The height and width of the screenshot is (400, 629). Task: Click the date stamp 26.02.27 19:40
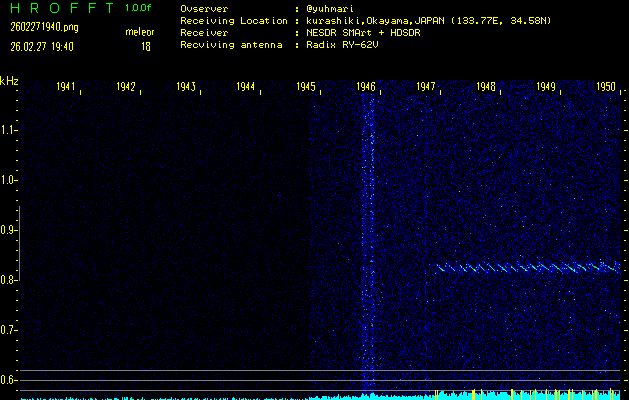(43, 46)
